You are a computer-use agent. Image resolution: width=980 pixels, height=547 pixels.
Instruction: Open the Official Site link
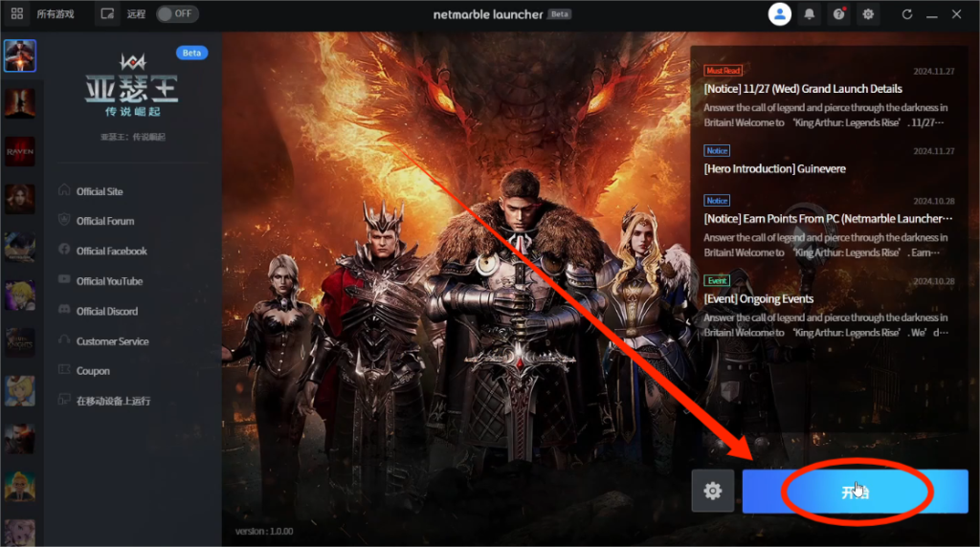click(x=100, y=191)
